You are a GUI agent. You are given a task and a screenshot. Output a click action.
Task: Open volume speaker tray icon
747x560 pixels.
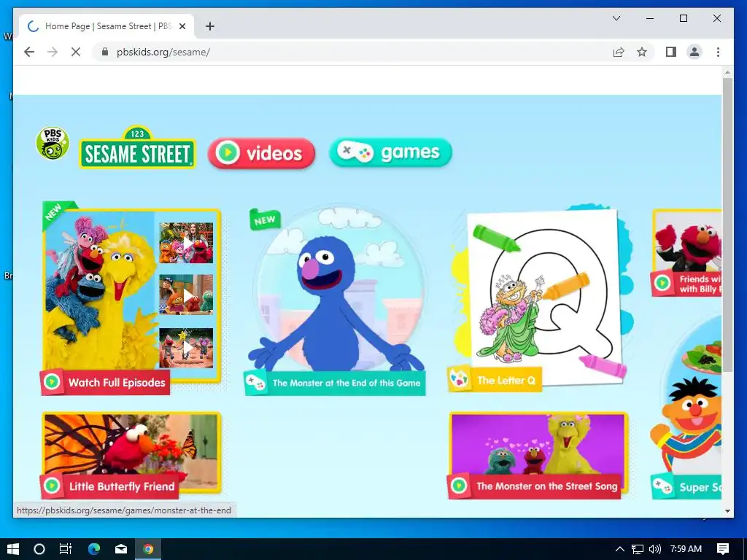tap(655, 549)
